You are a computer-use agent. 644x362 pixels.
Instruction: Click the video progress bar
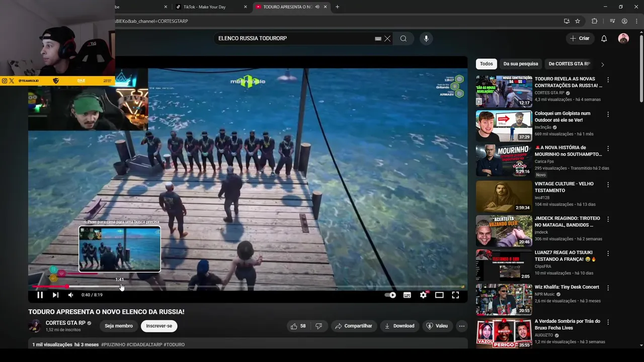point(248,287)
